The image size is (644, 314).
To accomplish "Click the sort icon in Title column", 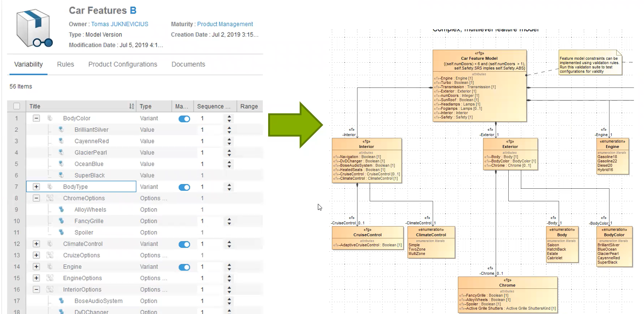I will tap(131, 106).
